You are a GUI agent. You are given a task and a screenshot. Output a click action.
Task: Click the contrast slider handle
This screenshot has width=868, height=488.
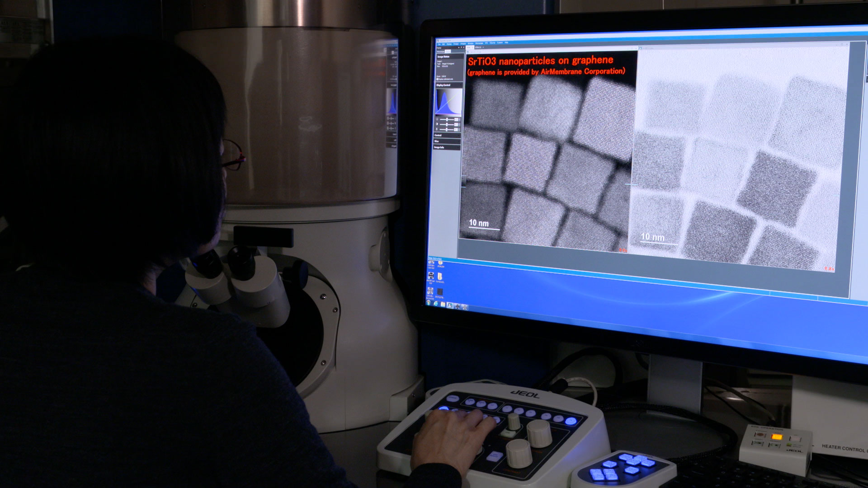[x=447, y=124]
